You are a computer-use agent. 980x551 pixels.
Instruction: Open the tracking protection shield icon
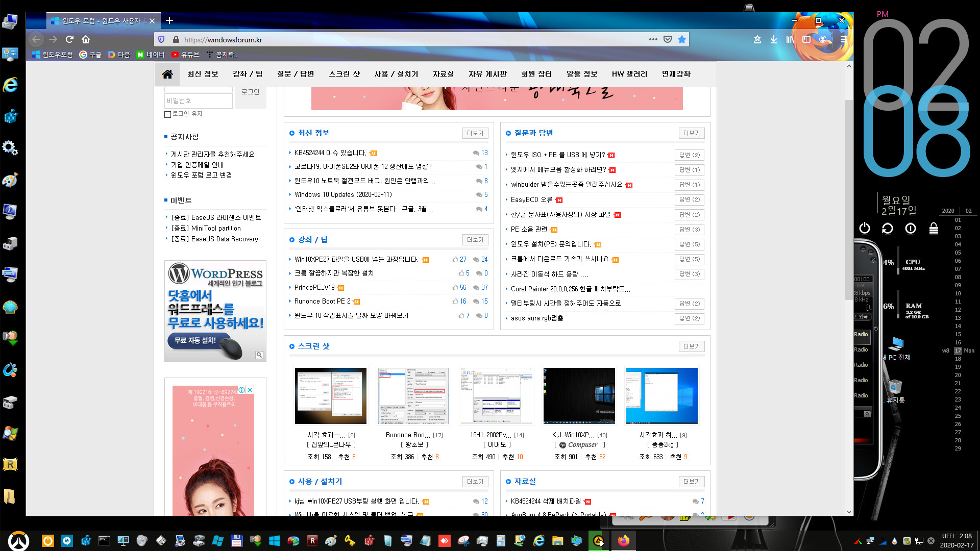tap(161, 39)
